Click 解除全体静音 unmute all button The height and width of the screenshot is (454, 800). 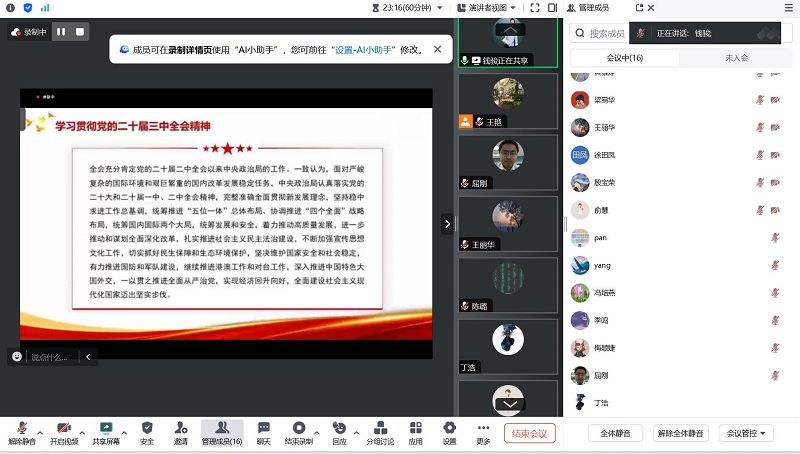[x=681, y=433]
